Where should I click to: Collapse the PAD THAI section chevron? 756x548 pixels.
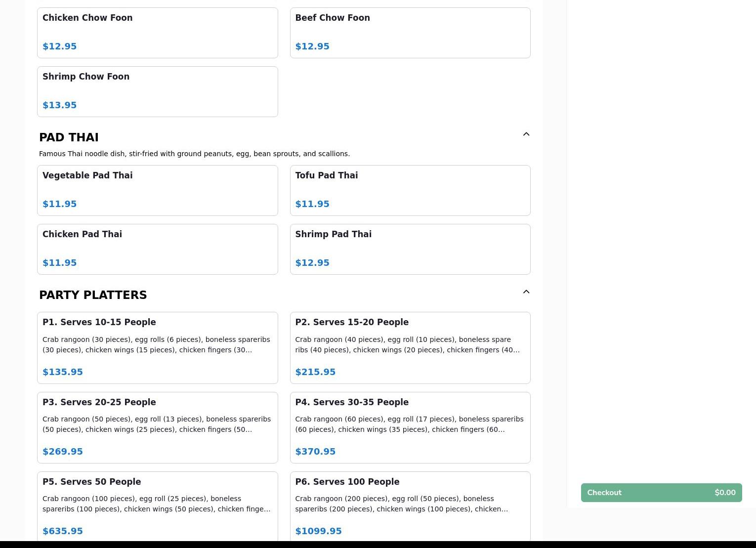[x=526, y=134]
